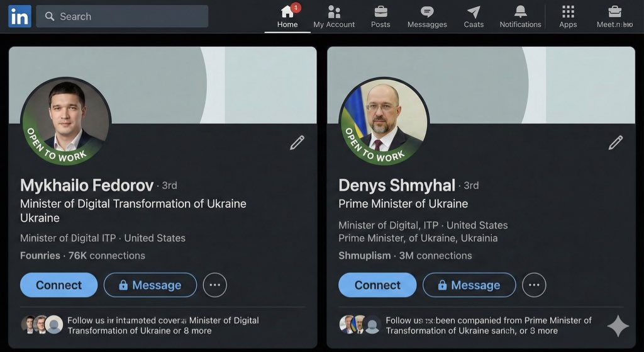Screen dimensions: 644x352
Task: Click "Prime Minister, of Ukraine, Ukrainia" text
Action: tap(418, 238)
